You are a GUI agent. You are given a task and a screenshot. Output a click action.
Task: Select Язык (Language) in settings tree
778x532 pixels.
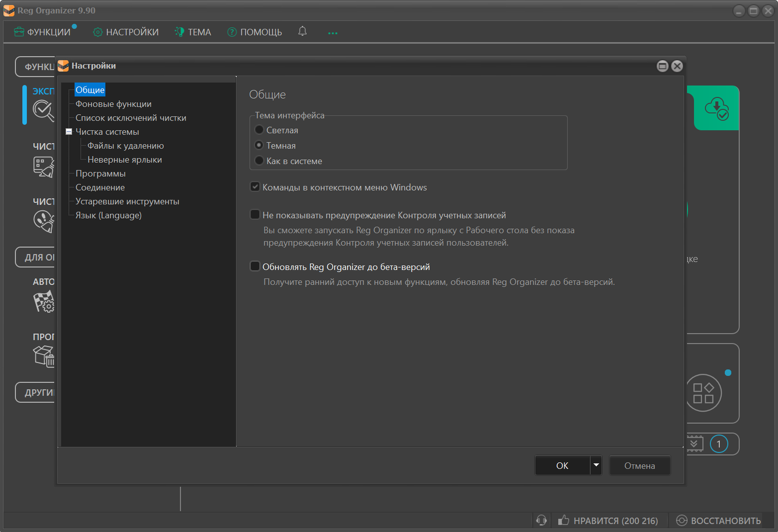point(108,215)
